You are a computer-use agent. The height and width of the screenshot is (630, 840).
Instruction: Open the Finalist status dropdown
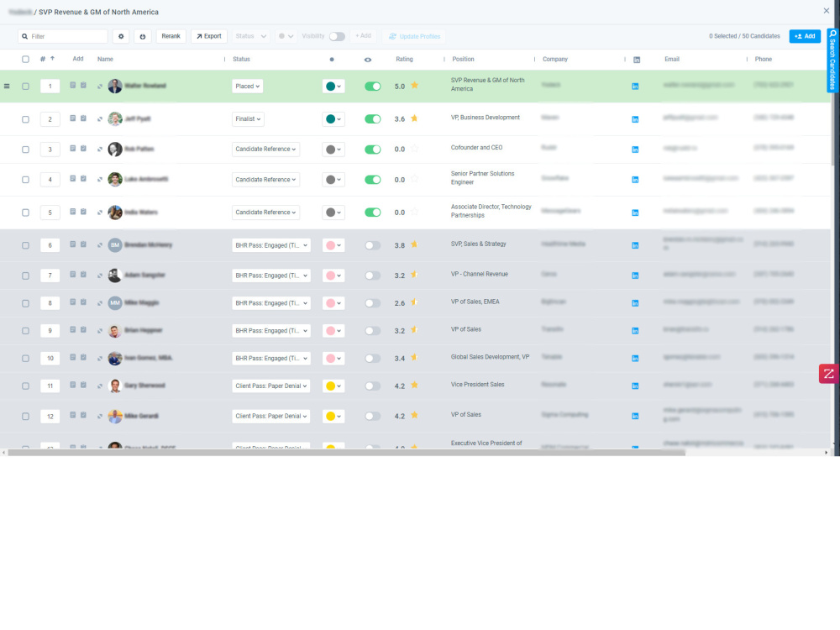[248, 119]
